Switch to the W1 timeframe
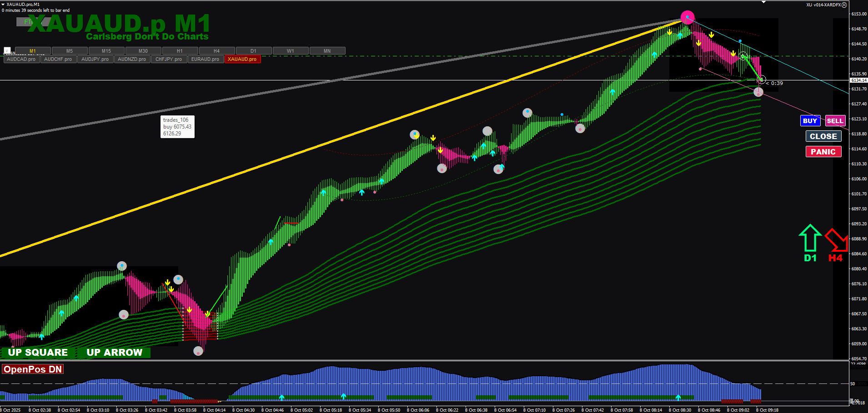868x413 pixels. (x=291, y=51)
